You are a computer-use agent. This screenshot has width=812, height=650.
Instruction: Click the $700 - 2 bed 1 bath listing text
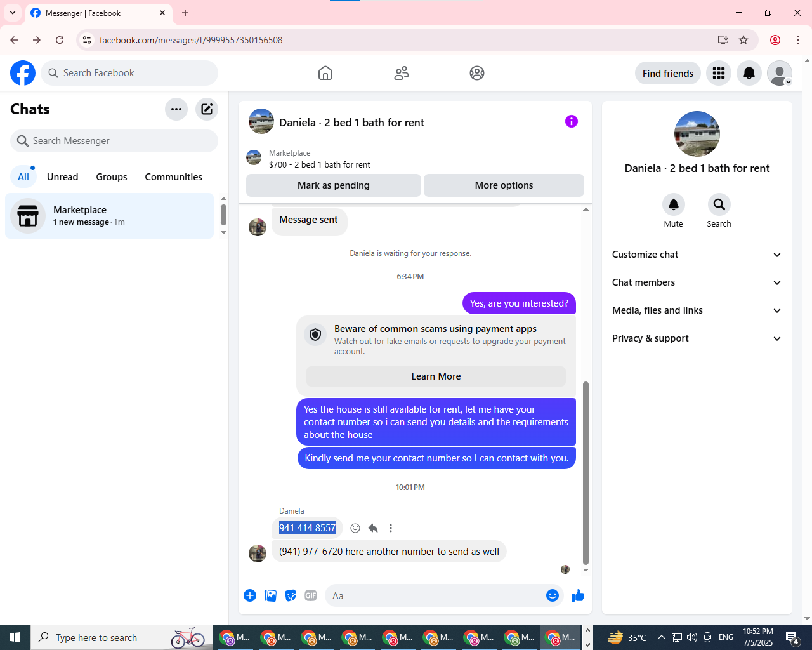320,164
